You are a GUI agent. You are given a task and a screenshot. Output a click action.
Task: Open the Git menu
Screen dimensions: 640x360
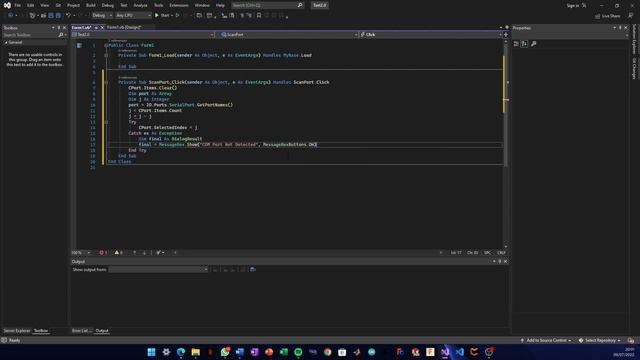(58, 5)
